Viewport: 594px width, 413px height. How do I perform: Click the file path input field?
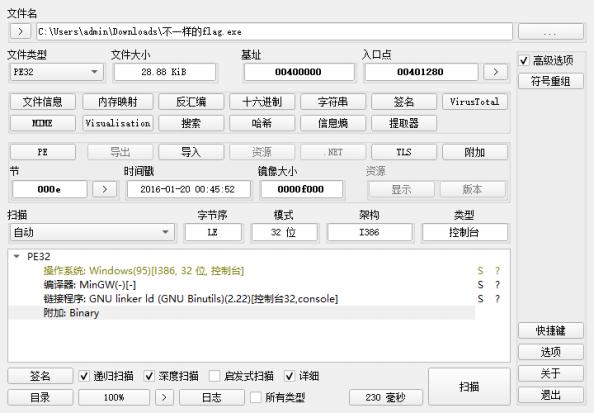275,31
